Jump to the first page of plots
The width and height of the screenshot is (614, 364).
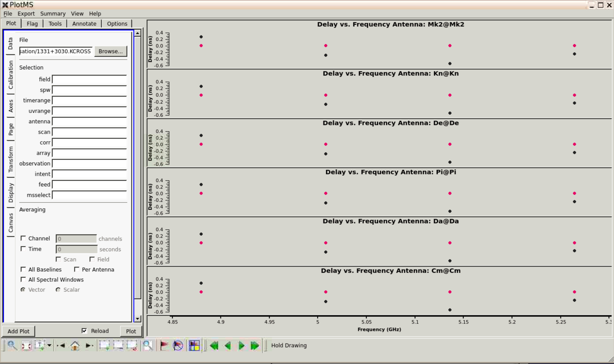click(x=214, y=345)
